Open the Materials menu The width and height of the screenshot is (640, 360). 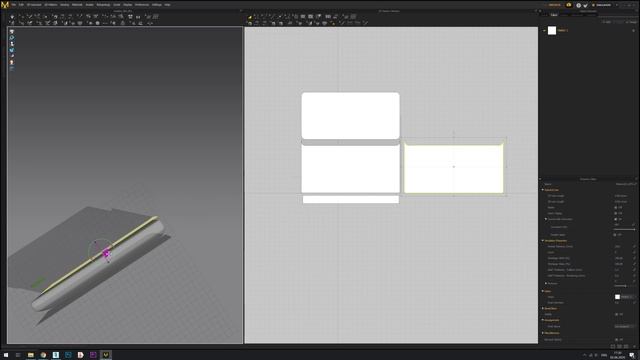coord(77,5)
